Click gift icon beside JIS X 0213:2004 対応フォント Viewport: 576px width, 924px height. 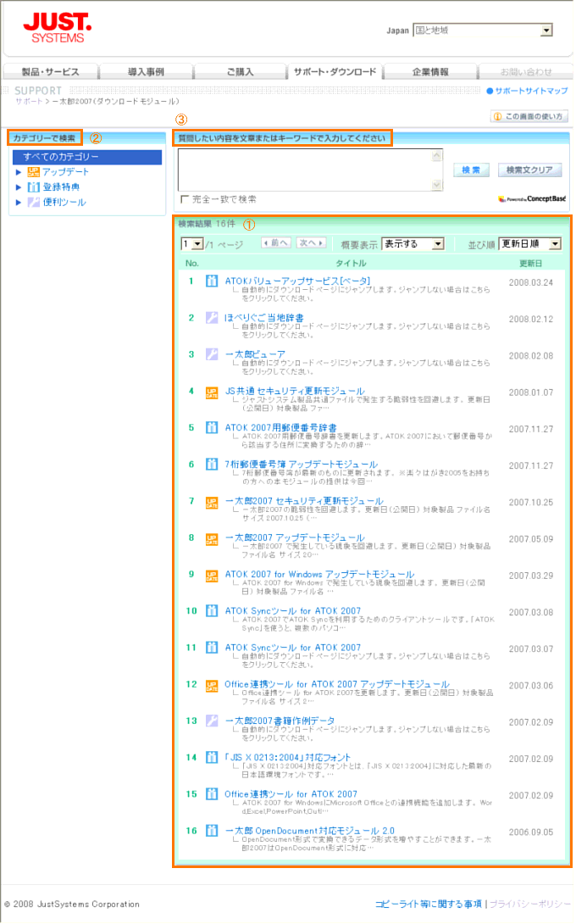point(212,757)
